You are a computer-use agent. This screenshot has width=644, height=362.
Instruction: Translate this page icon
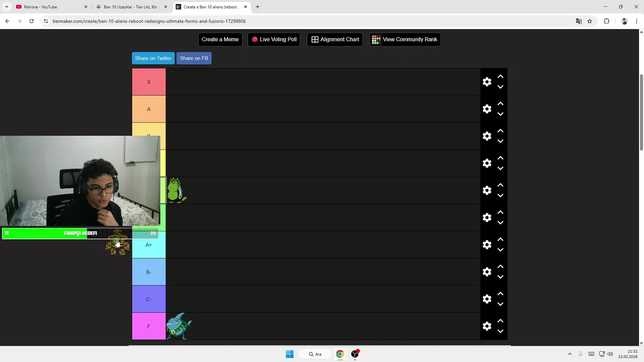579,21
